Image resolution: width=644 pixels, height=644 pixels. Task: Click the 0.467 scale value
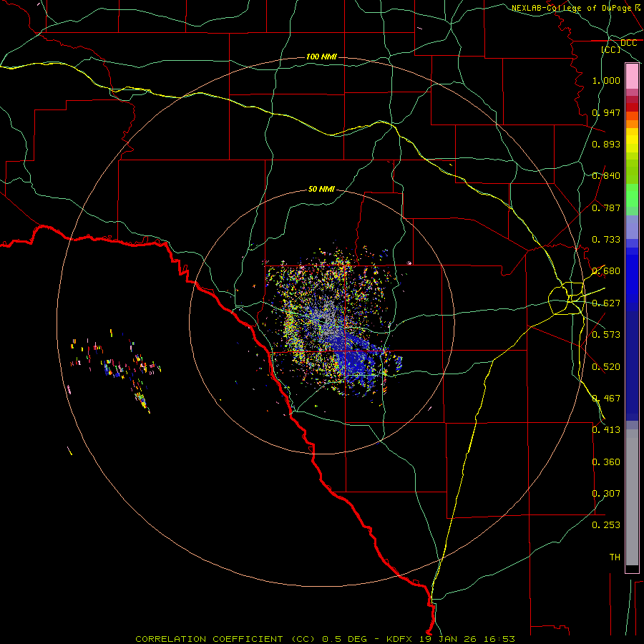606,399
